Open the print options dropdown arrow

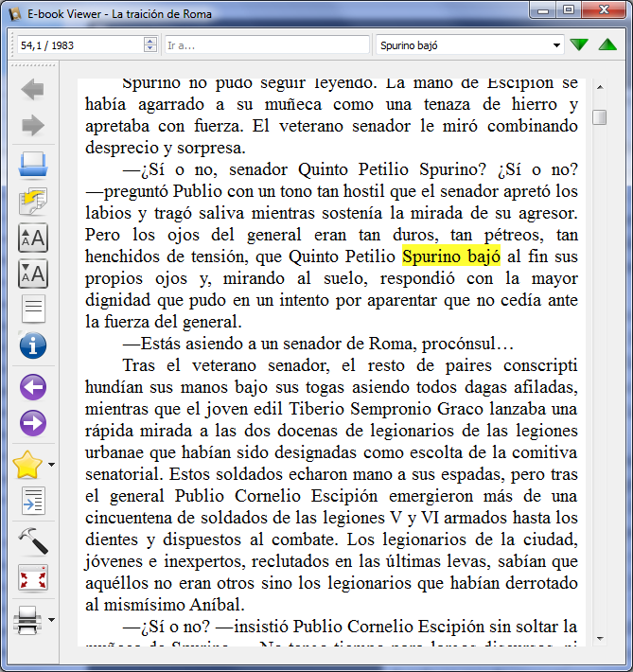tap(51, 620)
